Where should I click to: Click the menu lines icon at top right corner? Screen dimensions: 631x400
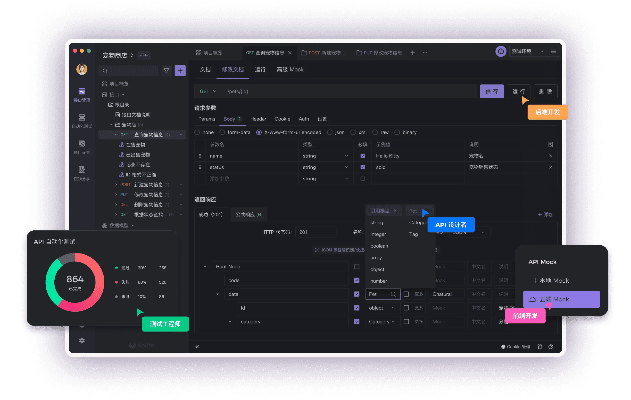click(554, 52)
